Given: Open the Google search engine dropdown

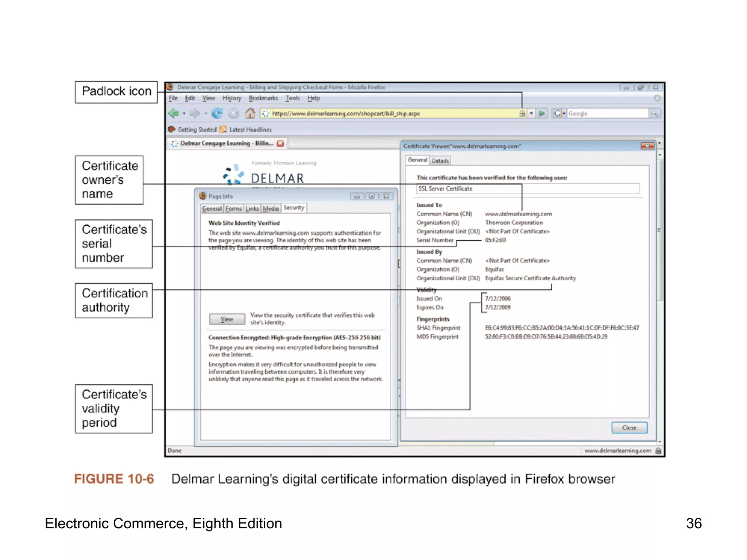Looking at the screenshot, I should (x=564, y=113).
